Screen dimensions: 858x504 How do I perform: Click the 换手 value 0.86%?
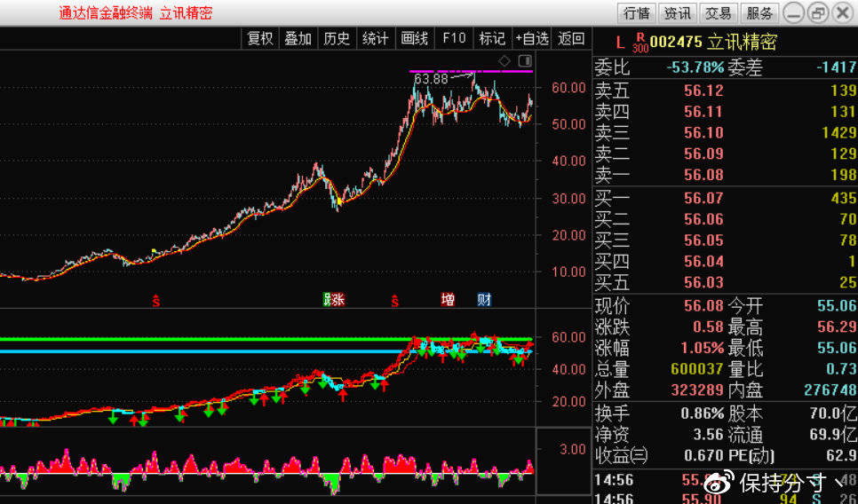pos(702,413)
